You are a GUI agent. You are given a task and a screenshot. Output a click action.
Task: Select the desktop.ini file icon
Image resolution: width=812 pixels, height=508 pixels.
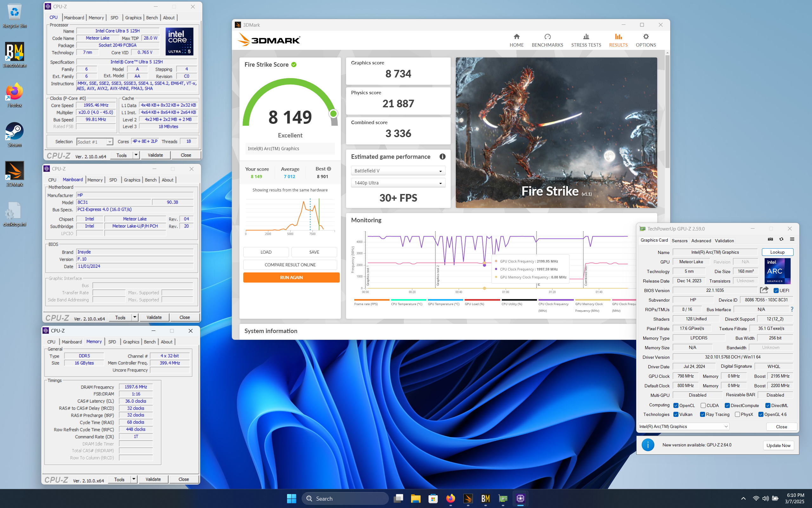point(14,214)
